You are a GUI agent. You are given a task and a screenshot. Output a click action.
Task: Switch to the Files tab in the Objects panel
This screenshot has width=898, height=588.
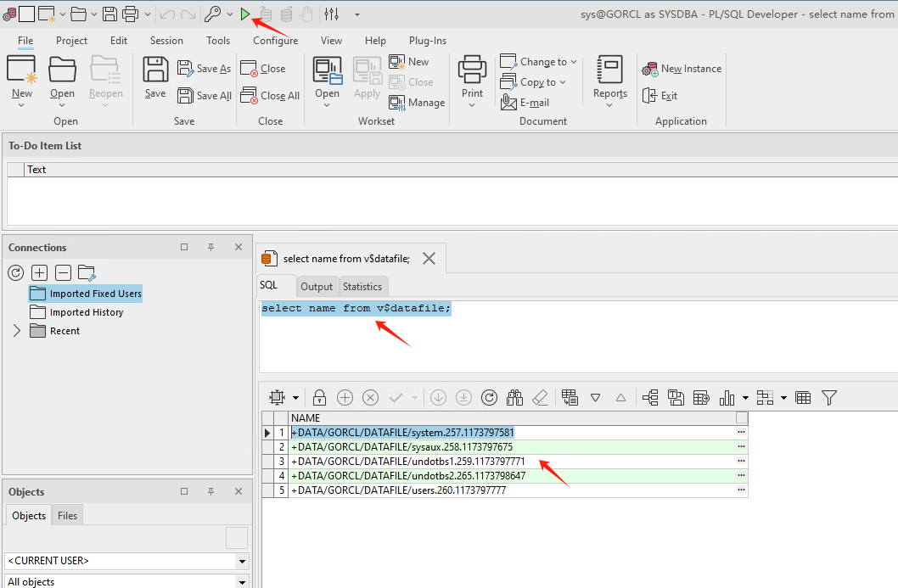coord(67,515)
